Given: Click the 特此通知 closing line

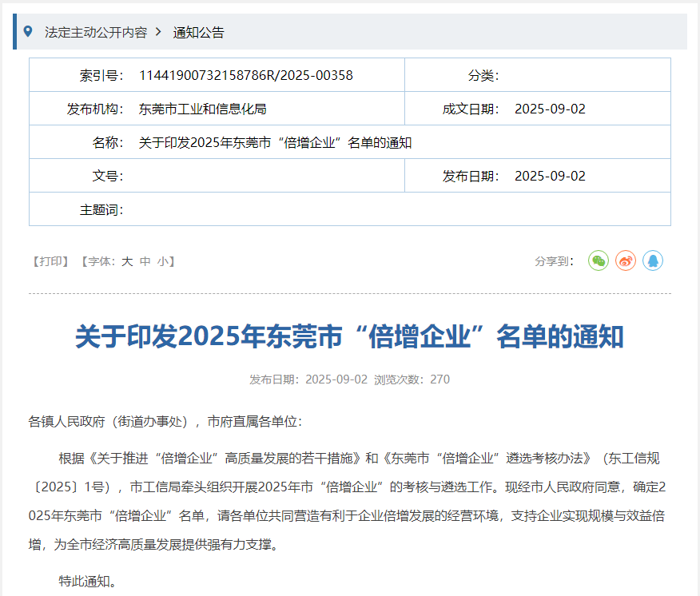Looking at the screenshot, I should tap(88, 581).
